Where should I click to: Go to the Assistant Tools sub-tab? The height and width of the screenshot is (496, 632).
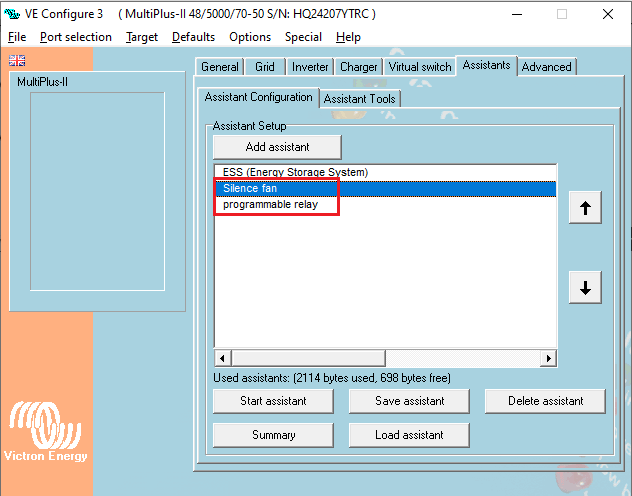coord(360,99)
